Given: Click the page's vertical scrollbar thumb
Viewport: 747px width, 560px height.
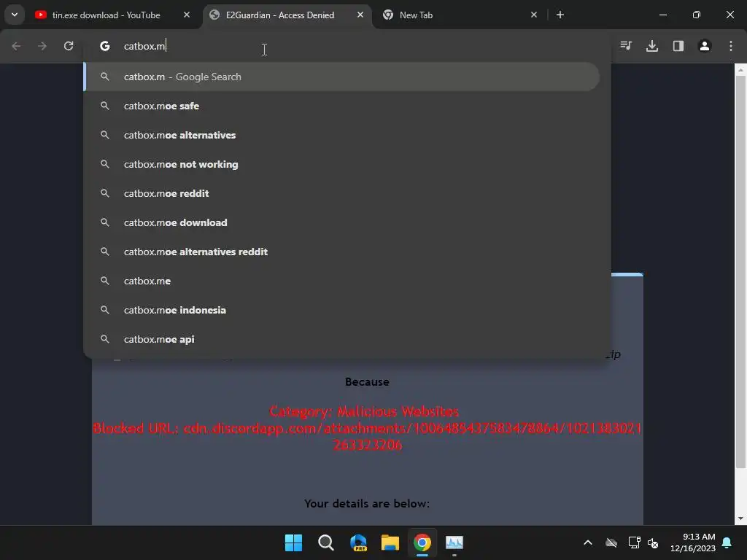Looking at the screenshot, I should tap(740, 273).
